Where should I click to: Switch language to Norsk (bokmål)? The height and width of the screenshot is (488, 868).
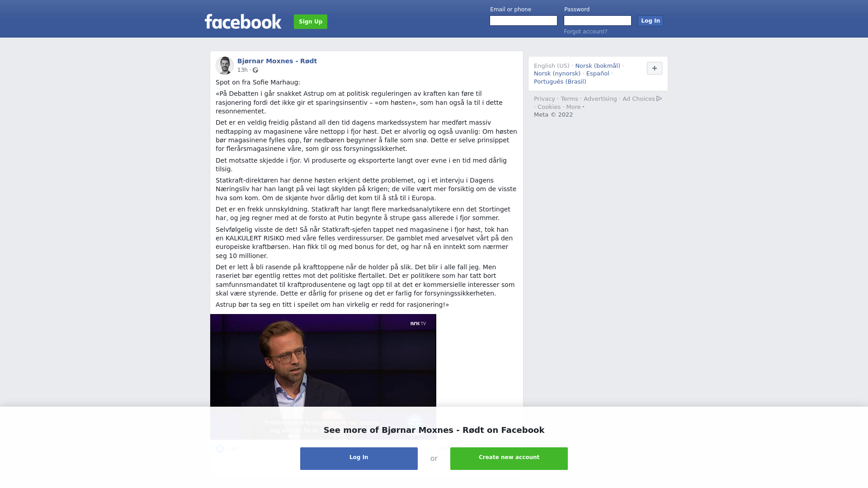point(598,66)
